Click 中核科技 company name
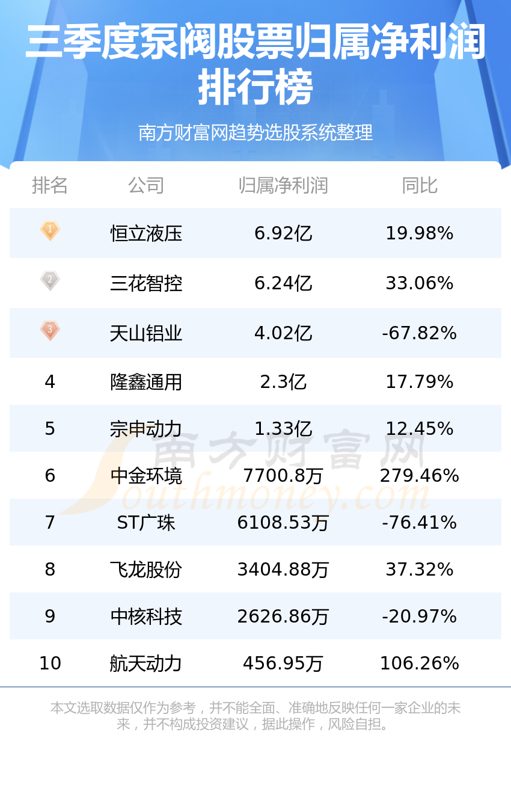This screenshot has width=511, height=812. (x=146, y=617)
